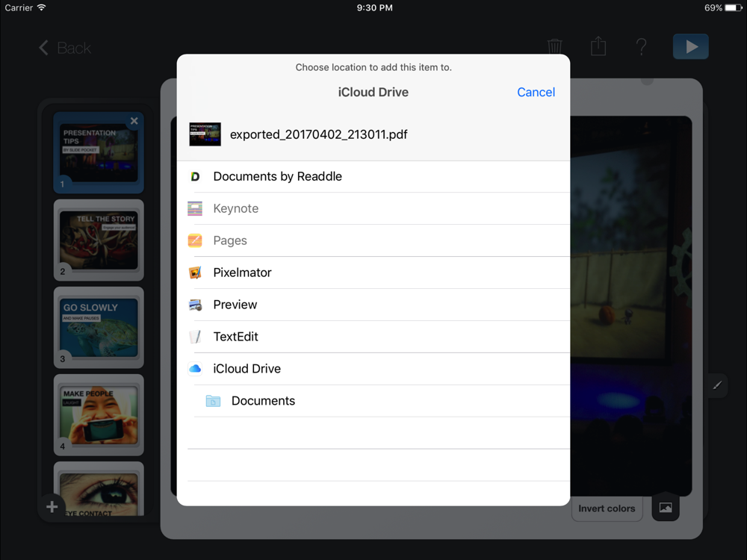Screen dimensions: 747x560
Task: Go back using the Back label
Action: click(x=74, y=48)
